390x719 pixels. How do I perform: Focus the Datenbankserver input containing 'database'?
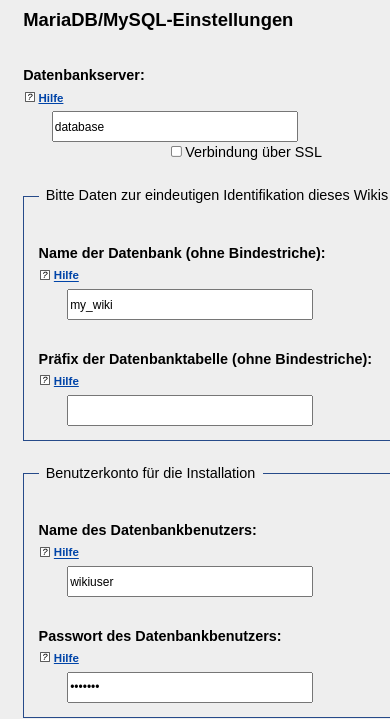coord(175,127)
